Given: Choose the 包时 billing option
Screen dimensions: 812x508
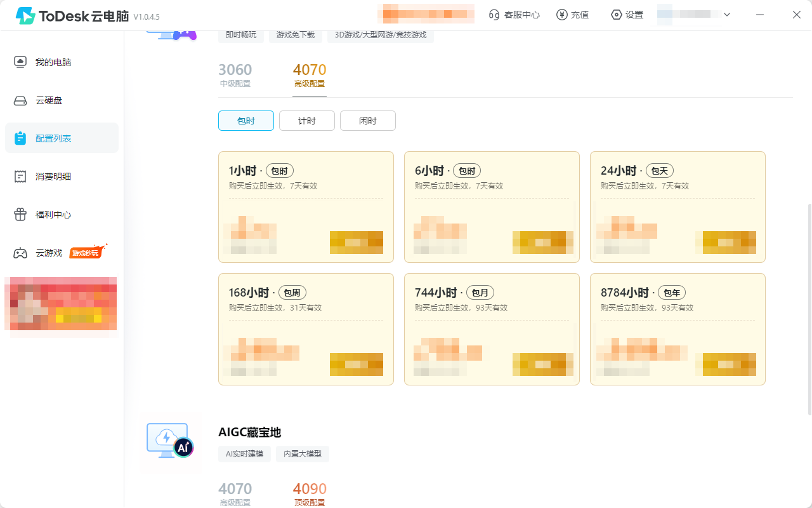Looking at the screenshot, I should click(246, 121).
